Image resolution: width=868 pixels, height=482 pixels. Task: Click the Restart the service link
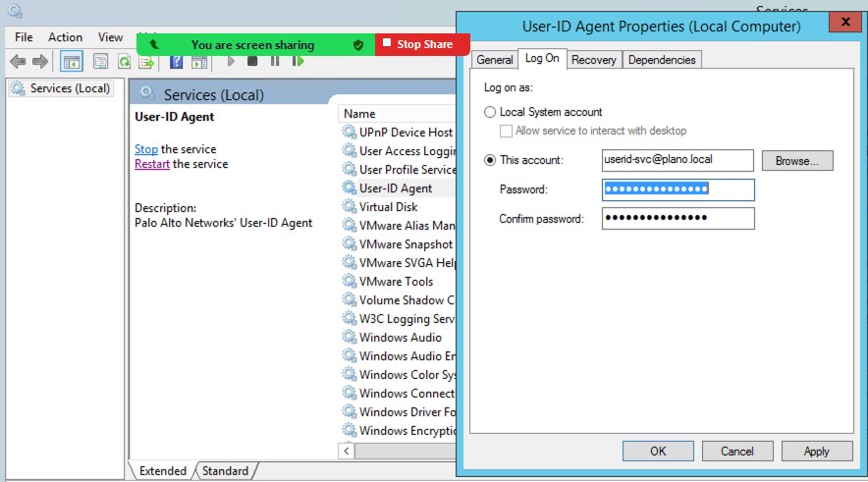pyautogui.click(x=152, y=164)
